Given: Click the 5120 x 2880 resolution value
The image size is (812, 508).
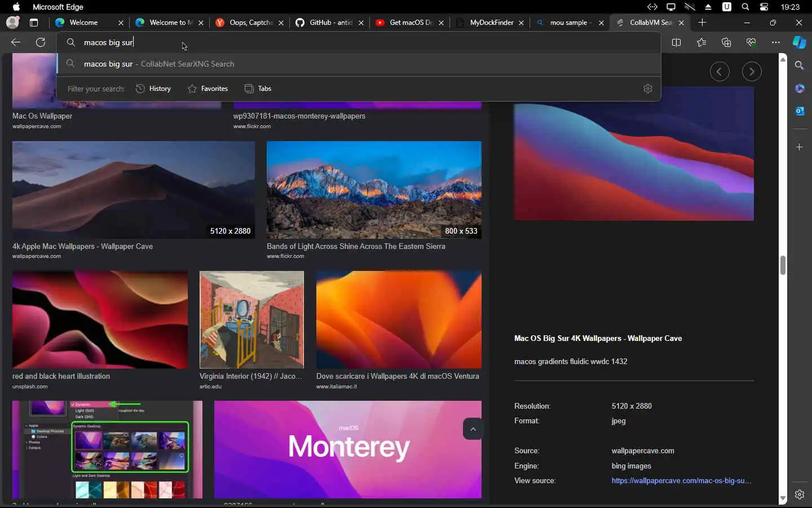Looking at the screenshot, I should point(632,406).
